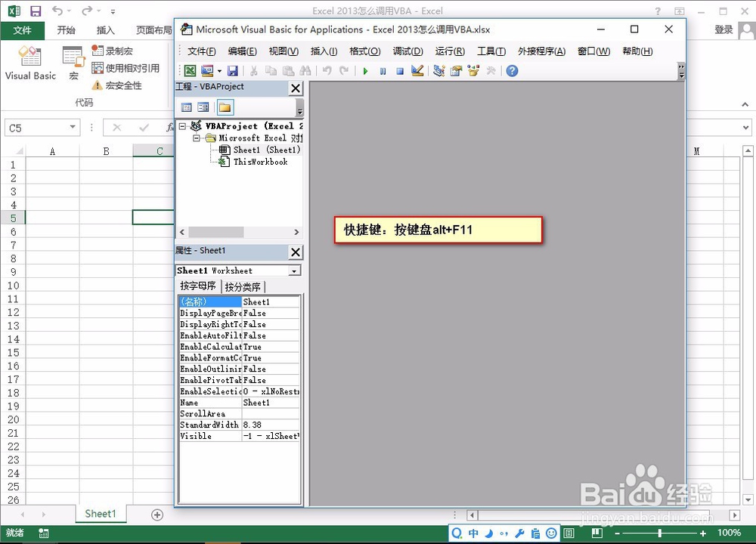756x544 pixels.
Task: Open Customize Quick Access Toolbar dropdown
Action: pos(113,11)
